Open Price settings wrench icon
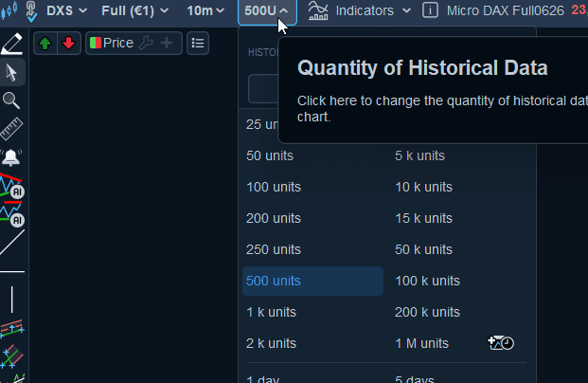This screenshot has height=383, width=588. pos(146,44)
